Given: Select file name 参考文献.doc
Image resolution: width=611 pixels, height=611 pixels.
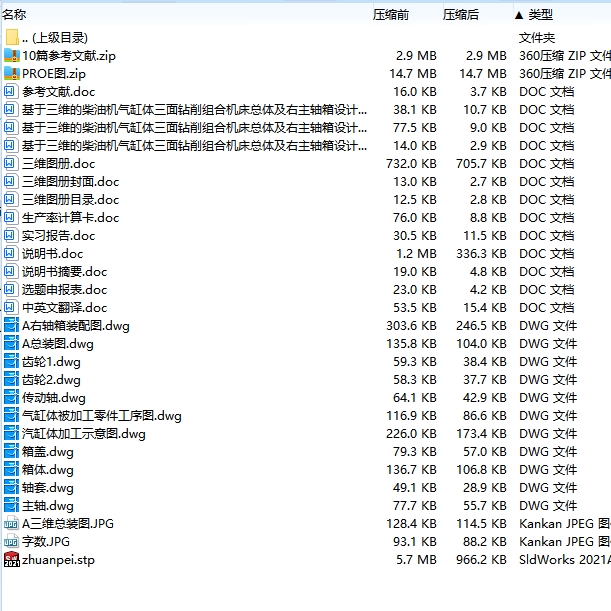Looking at the screenshot, I should 58,92.
